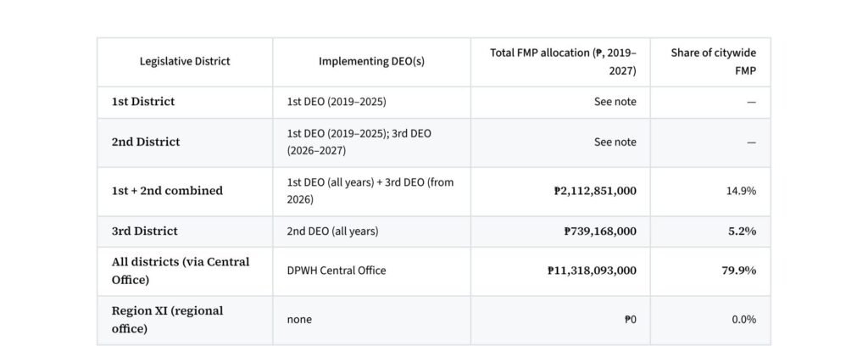The image size is (868, 346).
Task: Click the Legislative District column header
Action: pyautogui.click(x=184, y=61)
